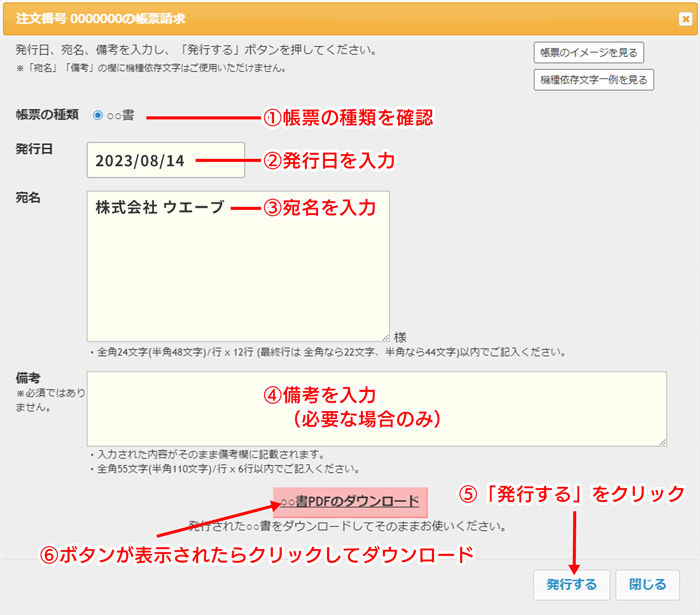Click the 閉じる button

coord(647,584)
